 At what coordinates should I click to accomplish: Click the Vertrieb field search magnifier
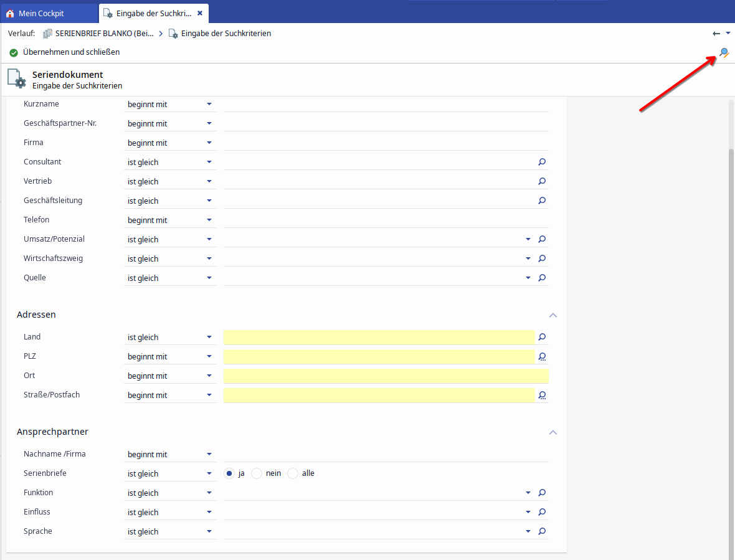coord(542,181)
